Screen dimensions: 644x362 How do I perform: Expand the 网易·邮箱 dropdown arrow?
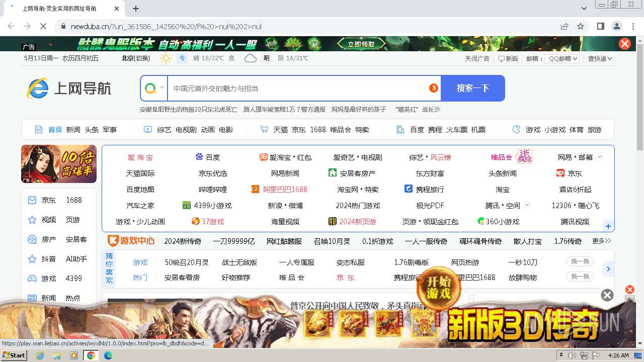coord(600,157)
